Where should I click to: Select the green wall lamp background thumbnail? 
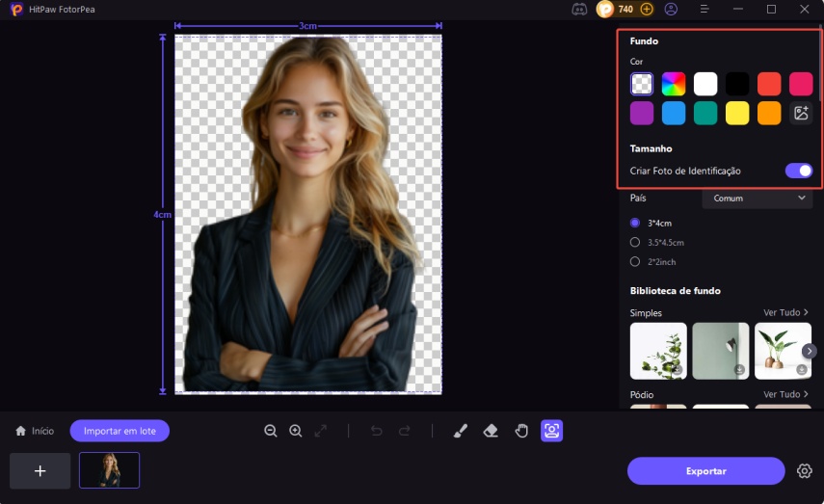coord(721,351)
